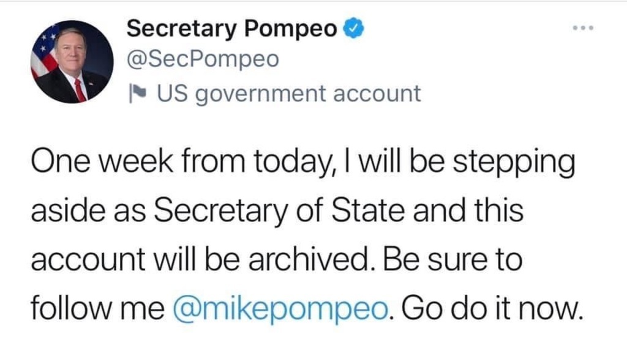Screen dimensions: 627x364
Task: Click the @SecPompeo account handle
Action: click(x=202, y=59)
